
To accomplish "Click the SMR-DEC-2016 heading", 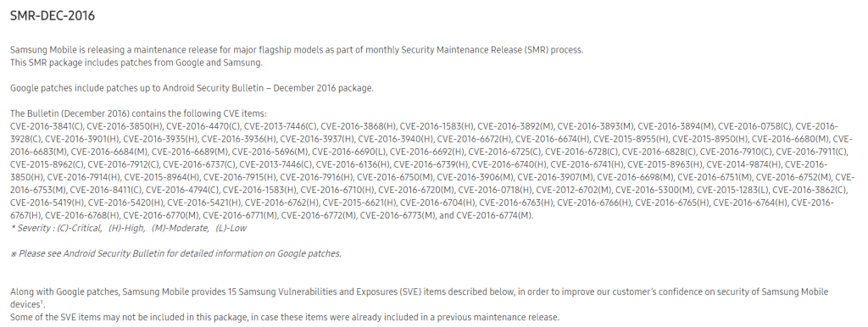I will tap(53, 16).
